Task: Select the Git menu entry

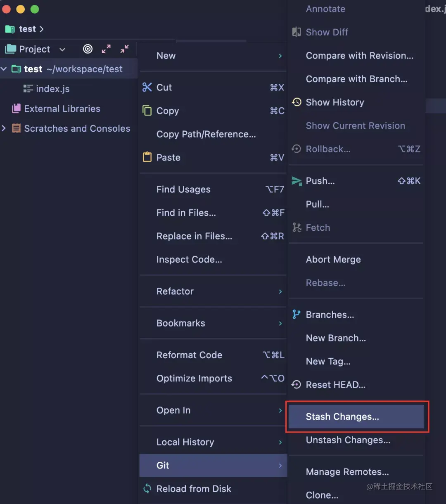Action: 213,465
